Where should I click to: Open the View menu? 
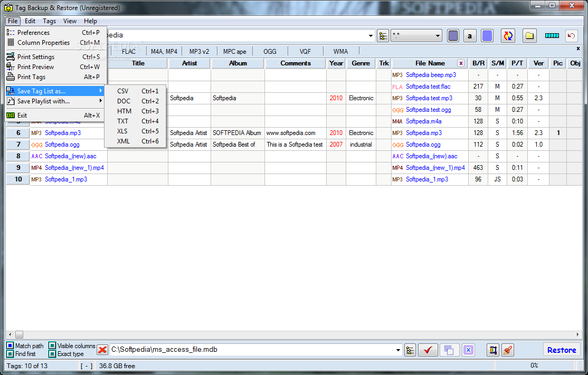tap(70, 21)
